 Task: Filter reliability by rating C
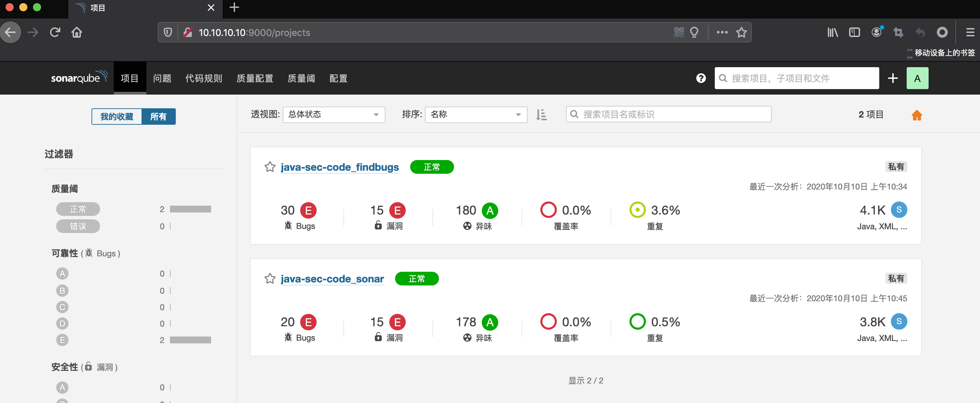click(62, 307)
